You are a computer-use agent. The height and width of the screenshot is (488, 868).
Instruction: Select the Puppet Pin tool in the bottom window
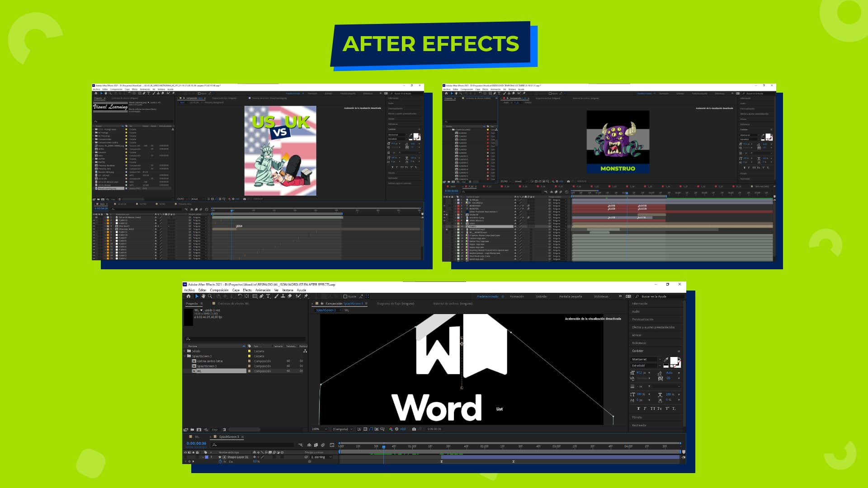306,296
